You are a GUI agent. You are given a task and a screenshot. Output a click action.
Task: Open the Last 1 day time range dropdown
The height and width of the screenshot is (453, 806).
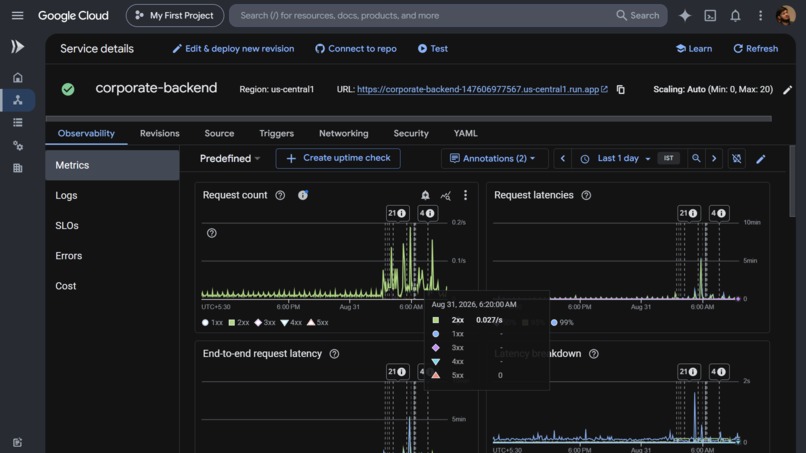coord(617,158)
